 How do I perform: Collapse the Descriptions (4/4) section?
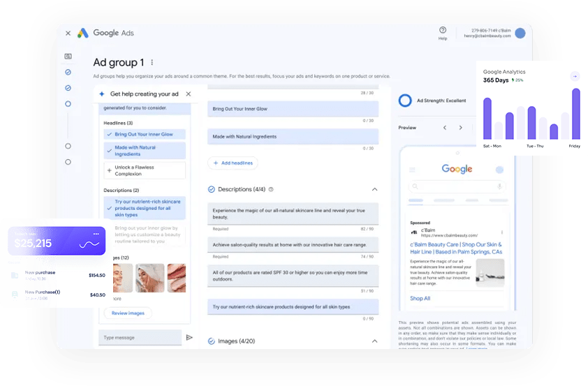tap(374, 189)
